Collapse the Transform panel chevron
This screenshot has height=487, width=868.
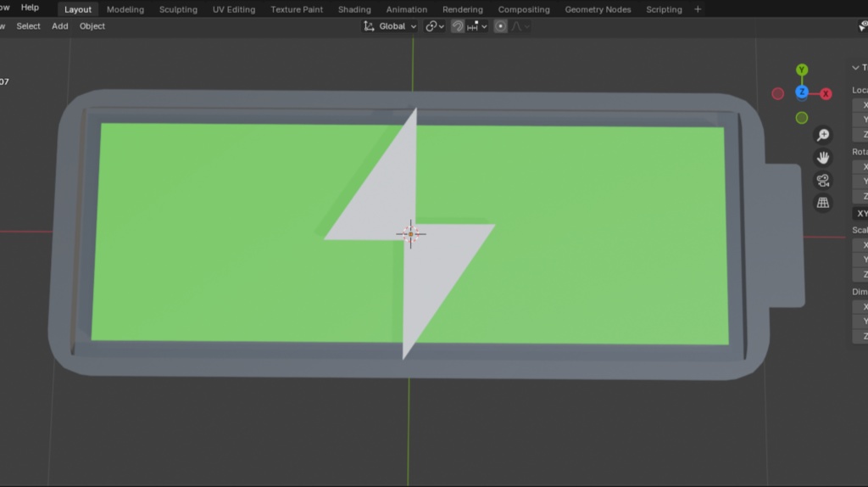pos(856,68)
